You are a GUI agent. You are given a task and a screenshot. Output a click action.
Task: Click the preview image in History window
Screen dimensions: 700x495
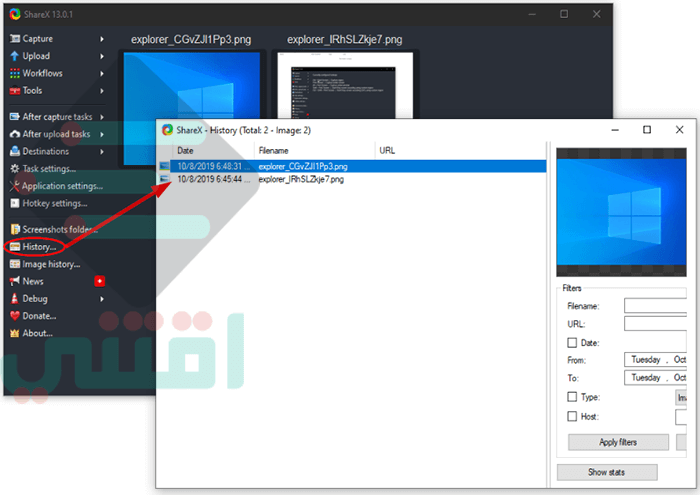click(x=621, y=212)
